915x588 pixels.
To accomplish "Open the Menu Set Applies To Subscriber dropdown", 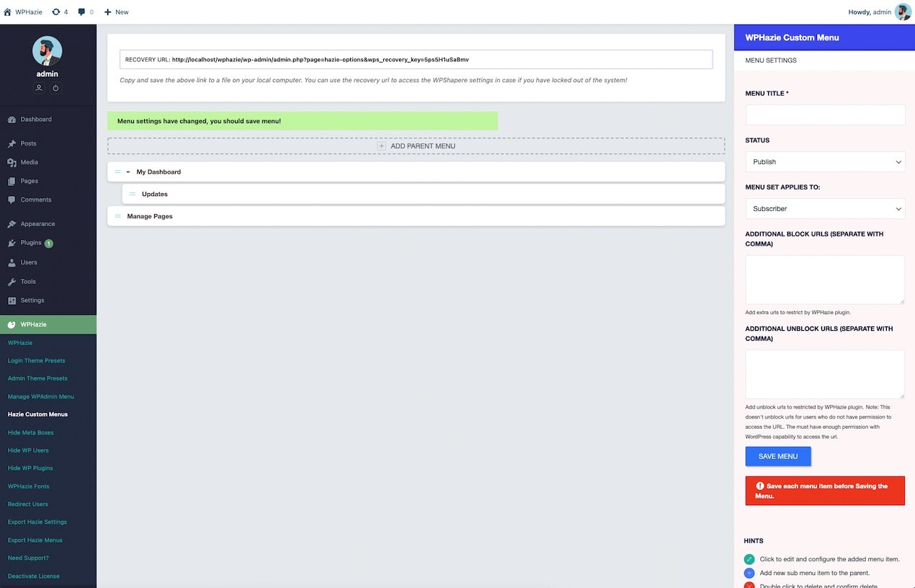I will tap(825, 209).
